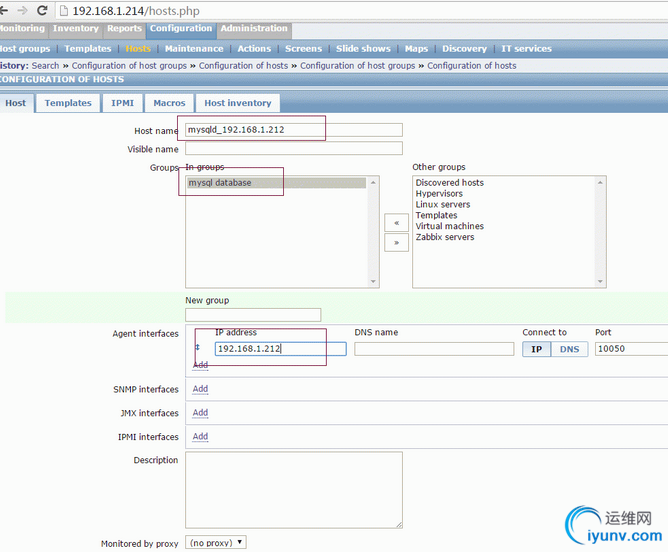Switch to the Host tab
Screen dimensions: 668x552
16,103
